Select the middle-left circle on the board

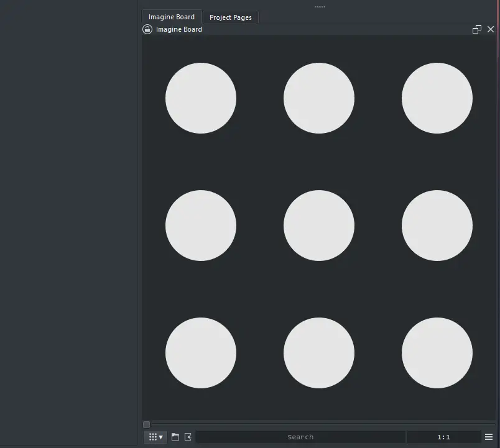201,226
